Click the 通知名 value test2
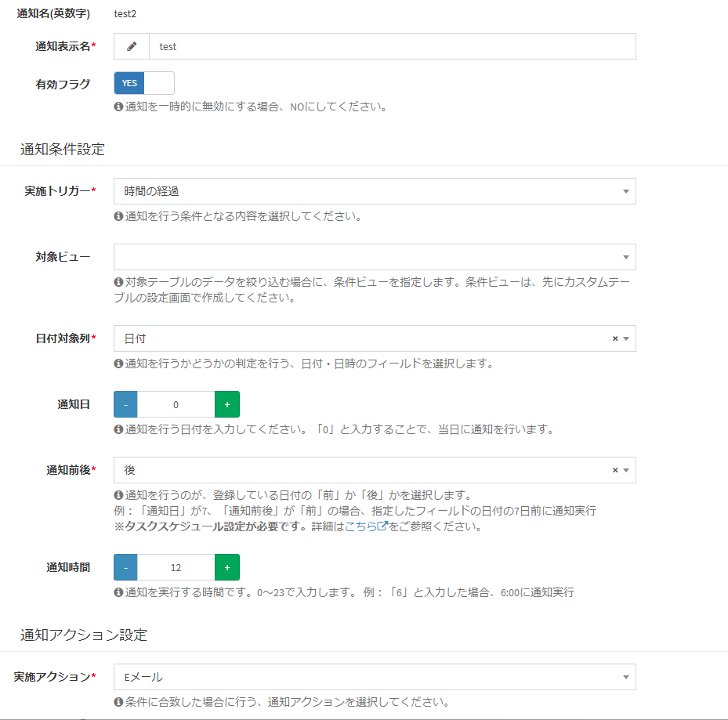Image resolution: width=728 pixels, height=720 pixels. tap(125, 14)
